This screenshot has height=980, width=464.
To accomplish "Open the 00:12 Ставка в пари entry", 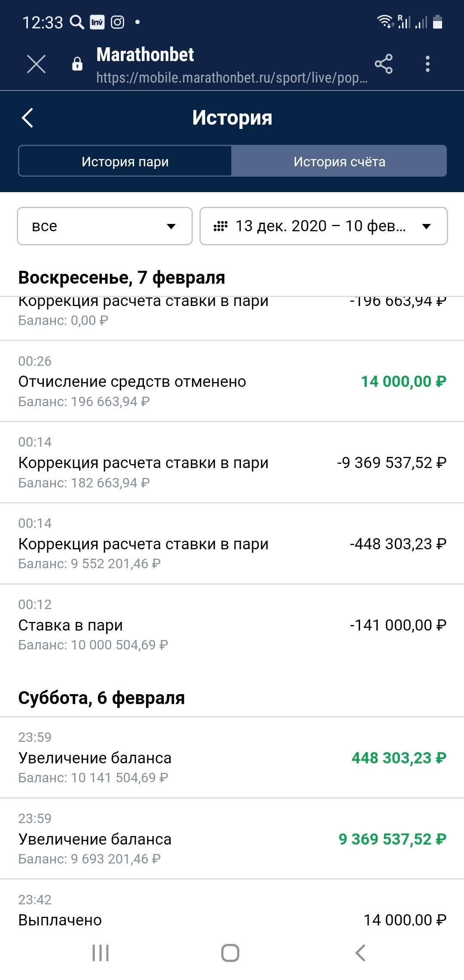I will click(x=232, y=625).
